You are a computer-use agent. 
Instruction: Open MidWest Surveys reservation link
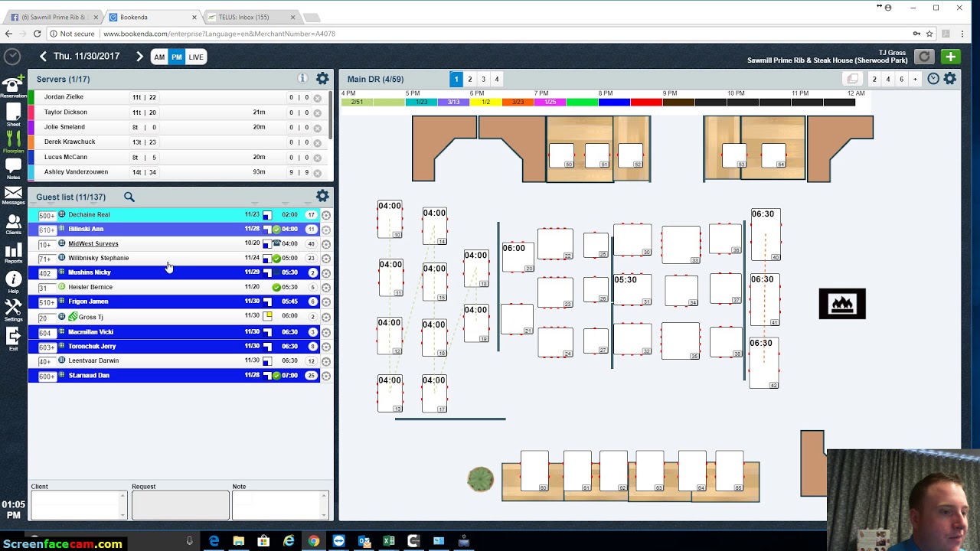click(x=93, y=243)
